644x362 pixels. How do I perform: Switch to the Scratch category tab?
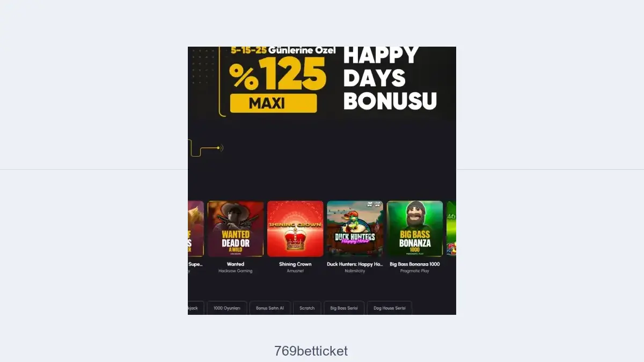(x=307, y=308)
